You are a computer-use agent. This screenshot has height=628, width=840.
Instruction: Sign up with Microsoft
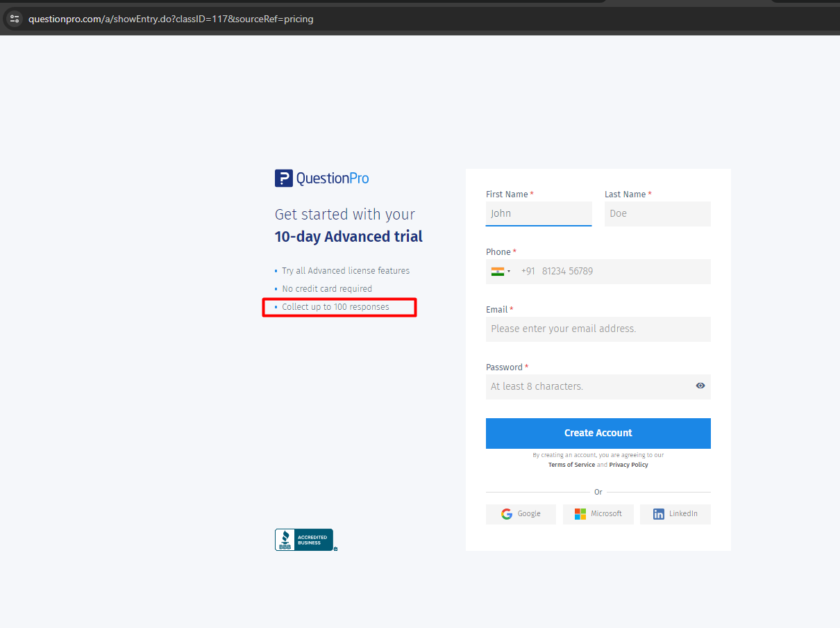(x=598, y=514)
